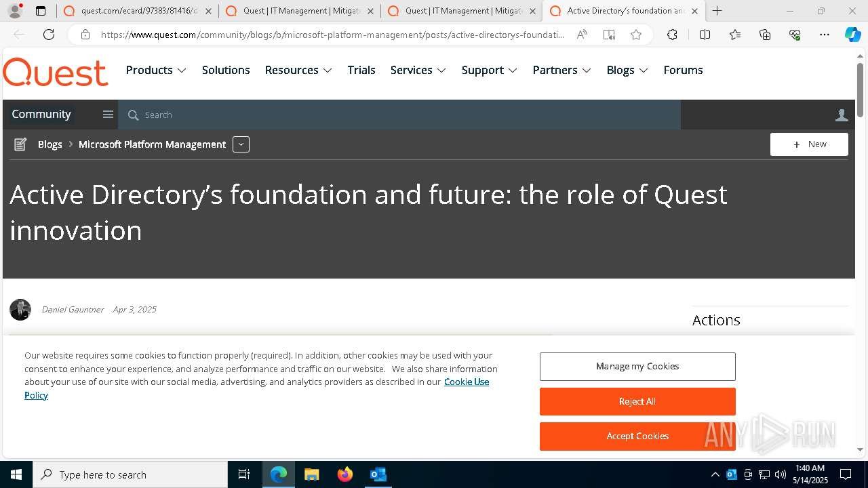Open the browser Extensions icon

click(x=672, y=35)
